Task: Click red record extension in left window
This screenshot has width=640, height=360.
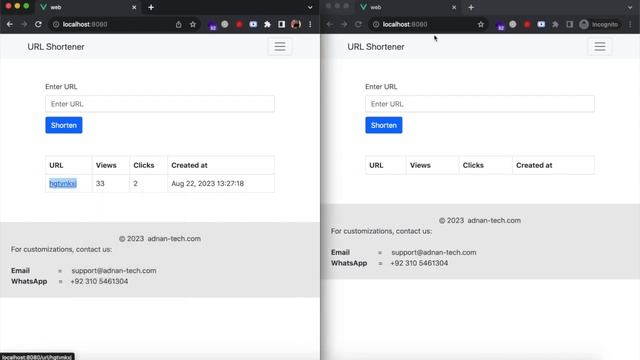Action: (x=239, y=24)
